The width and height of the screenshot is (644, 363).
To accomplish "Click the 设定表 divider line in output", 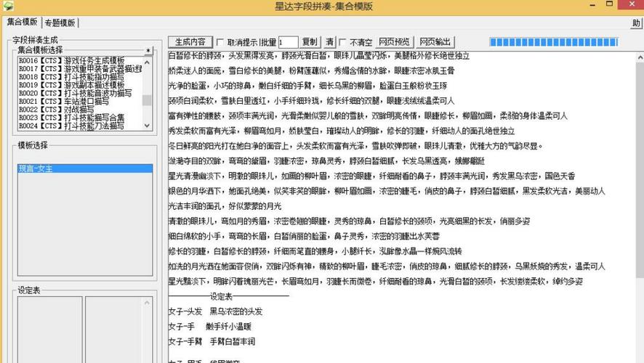I will tap(228, 296).
